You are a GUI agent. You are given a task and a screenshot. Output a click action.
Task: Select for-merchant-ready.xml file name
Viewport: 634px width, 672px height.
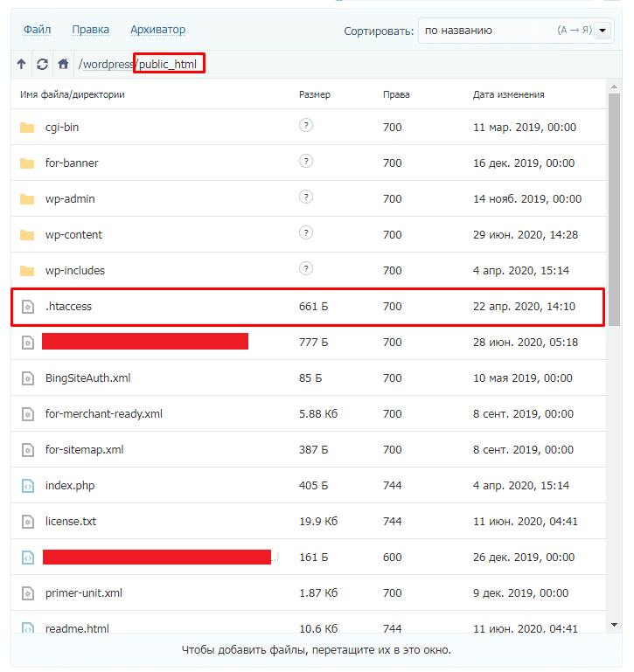pyautogui.click(x=104, y=414)
